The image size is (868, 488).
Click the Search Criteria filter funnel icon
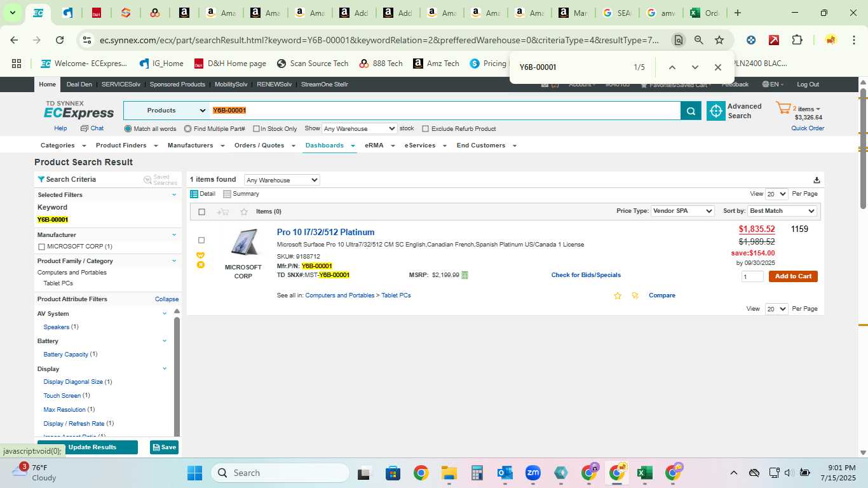click(41, 179)
